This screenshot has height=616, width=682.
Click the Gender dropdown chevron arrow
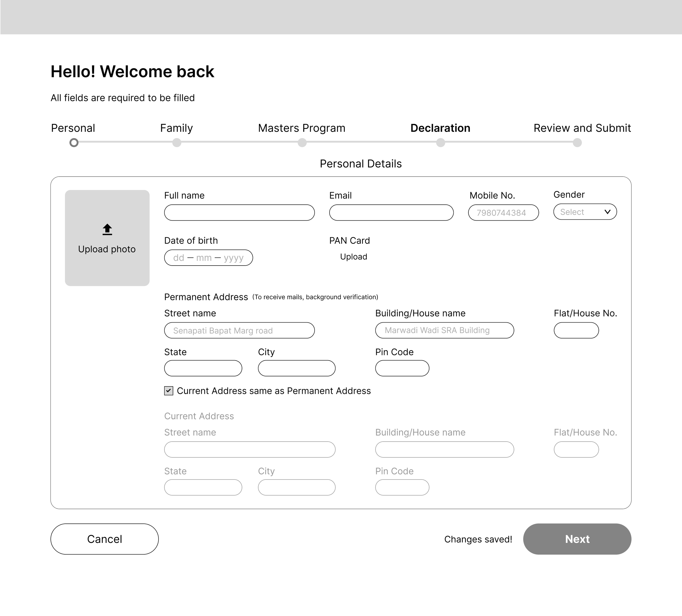607,212
